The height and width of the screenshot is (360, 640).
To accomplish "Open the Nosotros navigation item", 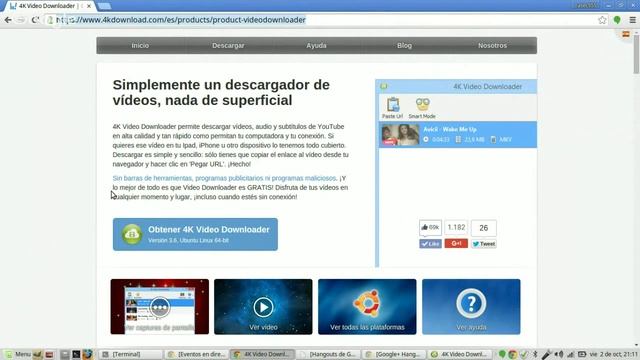I will 493,45.
